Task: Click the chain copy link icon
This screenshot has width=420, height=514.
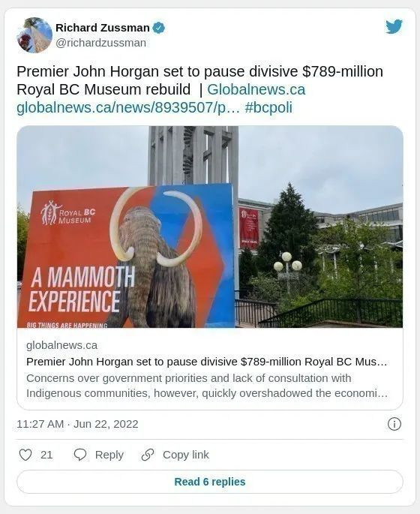Action: (148, 455)
